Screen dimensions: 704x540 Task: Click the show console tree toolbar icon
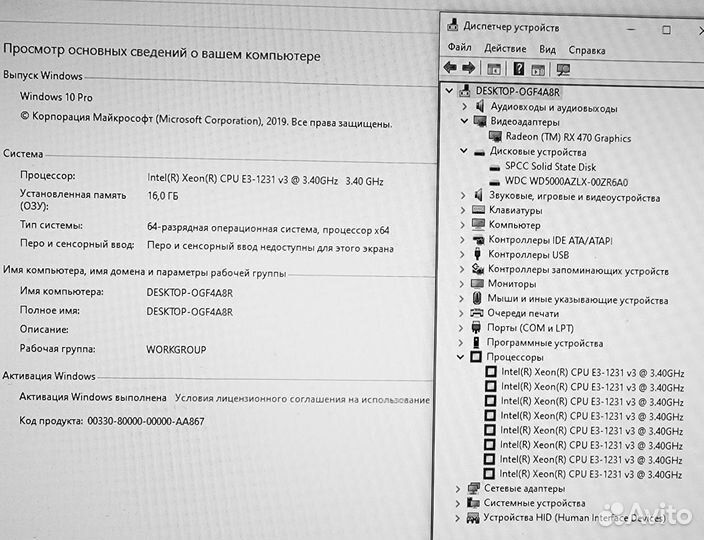(x=494, y=69)
